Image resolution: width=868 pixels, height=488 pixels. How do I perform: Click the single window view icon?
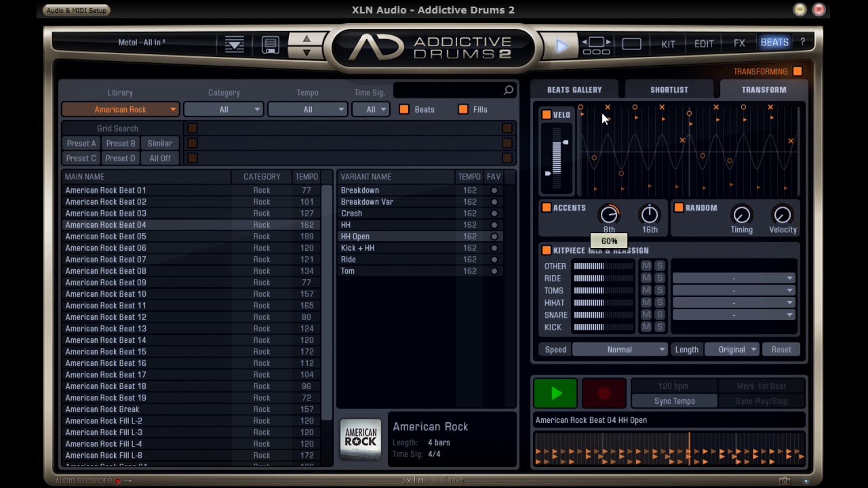631,45
